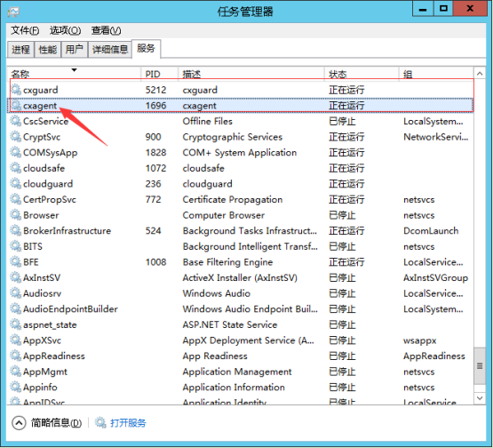Click the gear icon next to CryptSvc

(x=15, y=137)
